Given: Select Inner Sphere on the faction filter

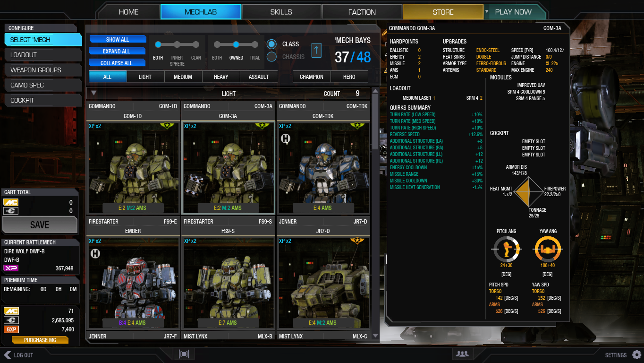Looking at the screenshot, I should coord(177,44).
